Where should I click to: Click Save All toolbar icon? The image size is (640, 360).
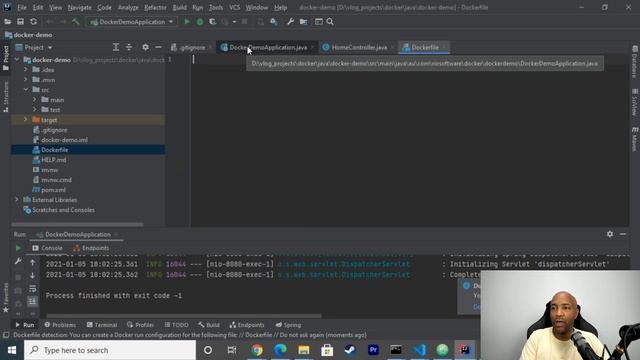pyautogui.click(x=20, y=22)
